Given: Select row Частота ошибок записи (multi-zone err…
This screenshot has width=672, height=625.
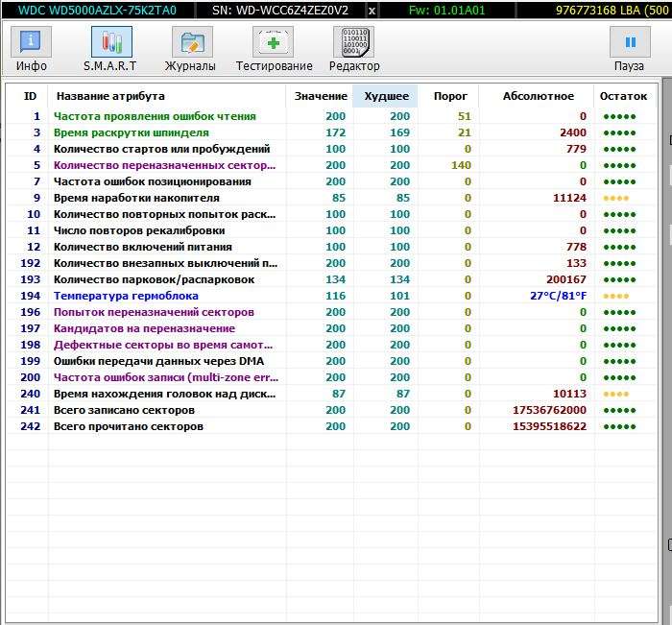Looking at the screenshot, I should pyautogui.click(x=331, y=377).
